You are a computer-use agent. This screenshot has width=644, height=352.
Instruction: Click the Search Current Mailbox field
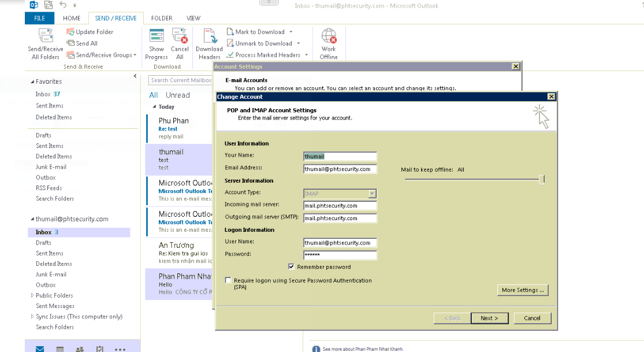click(180, 80)
